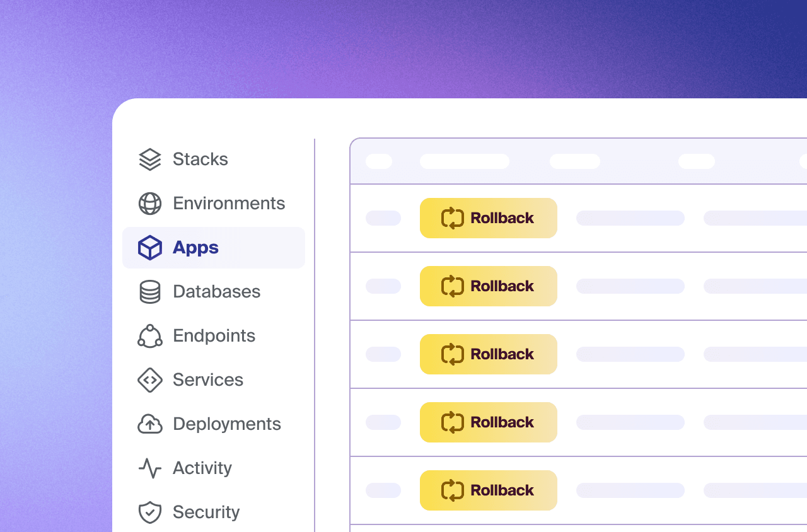Click the Apps cube icon
The width and height of the screenshot is (807, 532).
coord(149,248)
